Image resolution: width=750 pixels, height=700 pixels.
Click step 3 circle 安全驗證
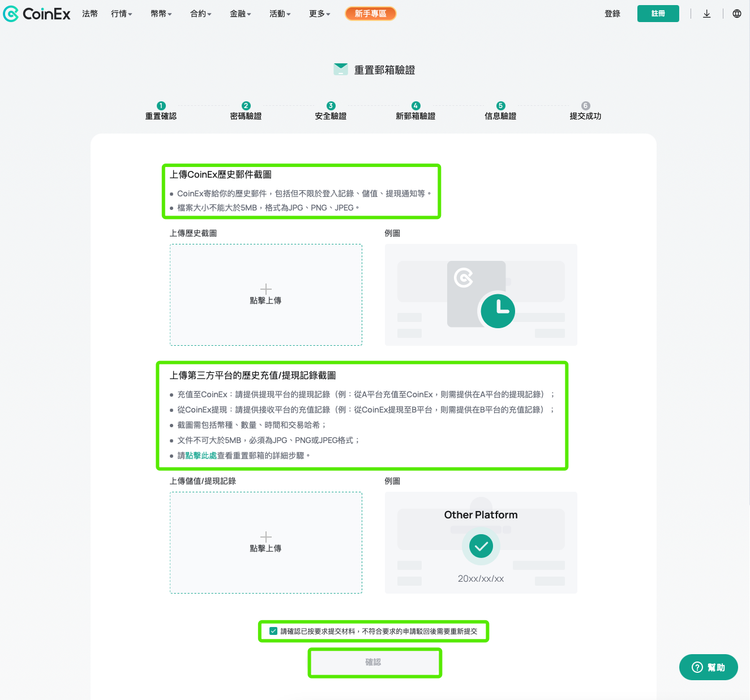[x=331, y=106]
